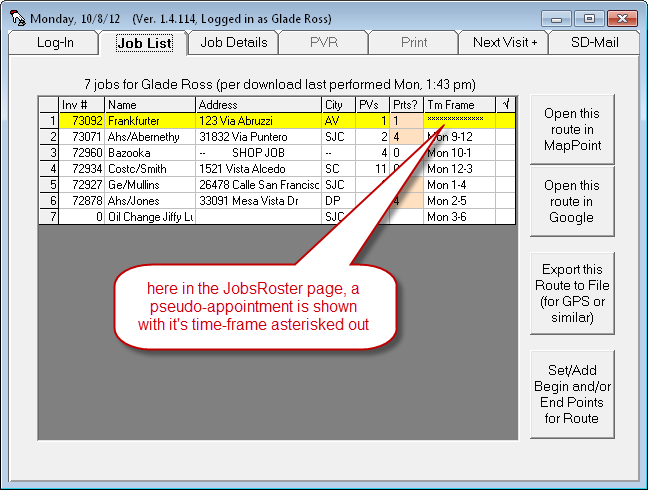Click the checkmark column header
The height and width of the screenshot is (490, 648).
pos(506,104)
